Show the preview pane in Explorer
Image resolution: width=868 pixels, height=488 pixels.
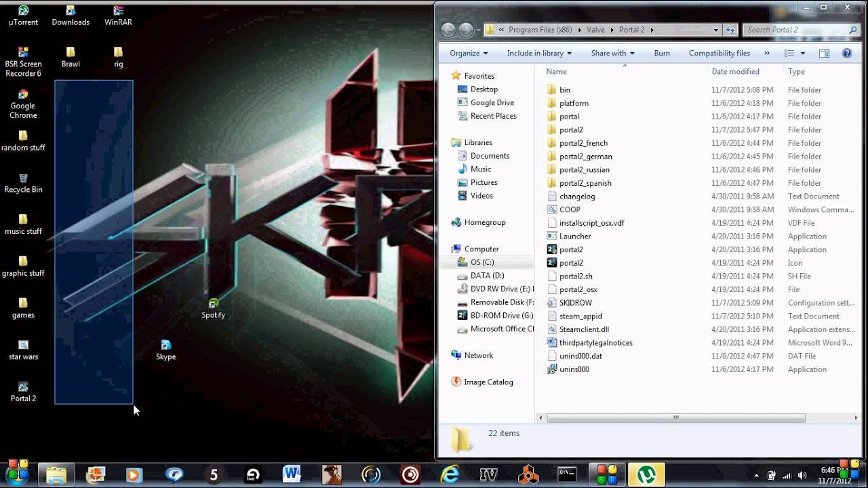tap(824, 53)
